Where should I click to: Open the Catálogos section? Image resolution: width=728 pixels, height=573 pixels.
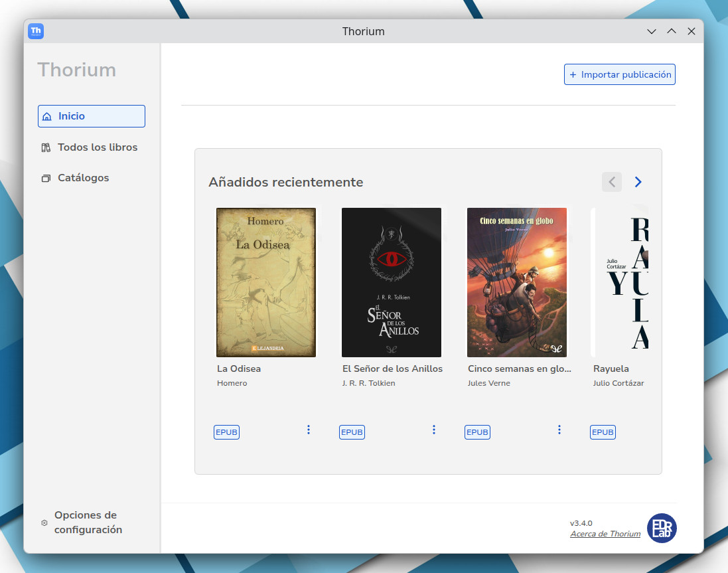point(75,178)
